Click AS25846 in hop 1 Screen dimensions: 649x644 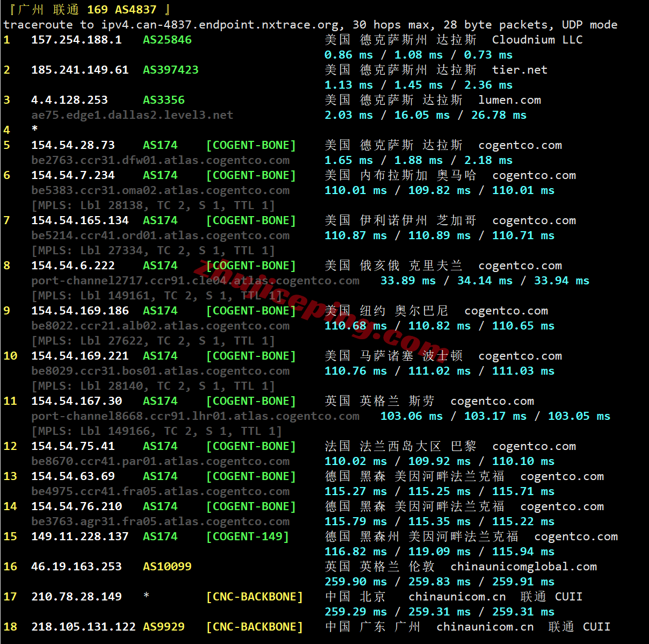pos(167,40)
